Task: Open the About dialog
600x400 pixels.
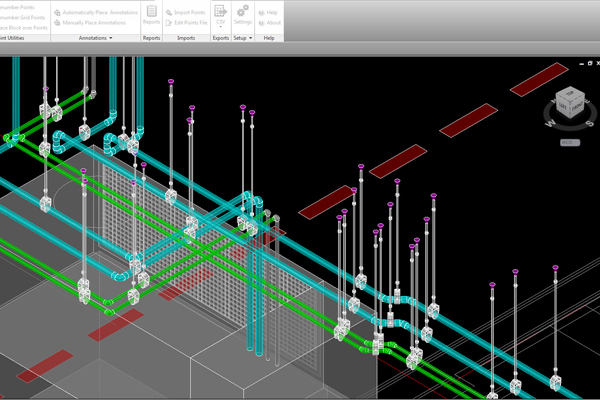Action: (268, 21)
